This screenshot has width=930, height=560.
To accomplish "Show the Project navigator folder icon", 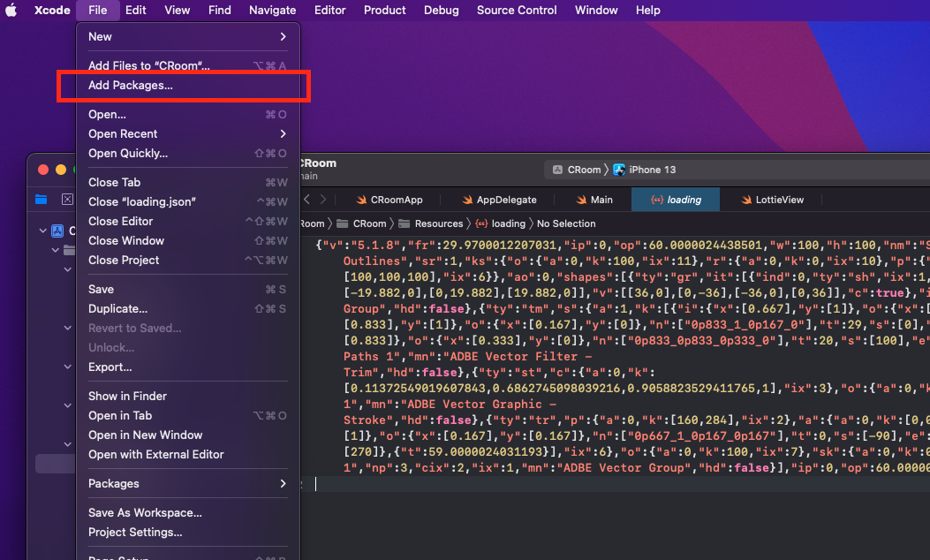I will pos(41,200).
